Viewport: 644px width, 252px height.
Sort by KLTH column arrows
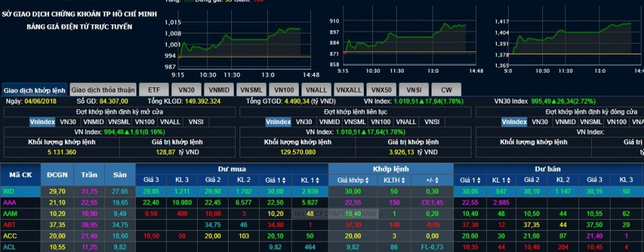[404, 180]
